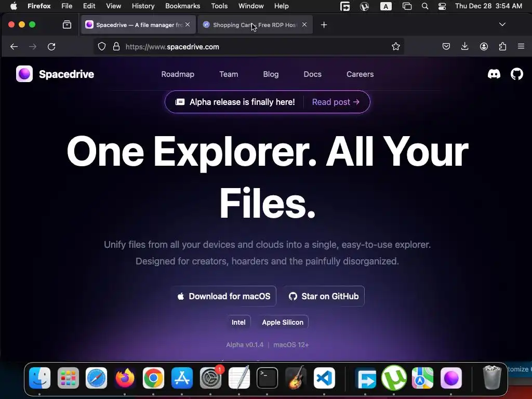Open Launchpad from the dock
This screenshot has width=532, height=399.
coord(68,378)
